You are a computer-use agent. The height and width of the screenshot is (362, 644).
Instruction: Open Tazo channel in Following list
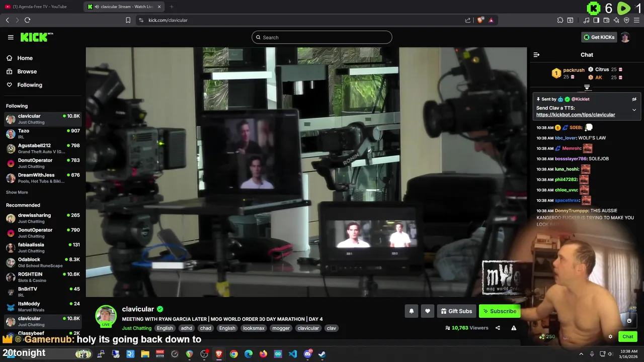(x=43, y=134)
